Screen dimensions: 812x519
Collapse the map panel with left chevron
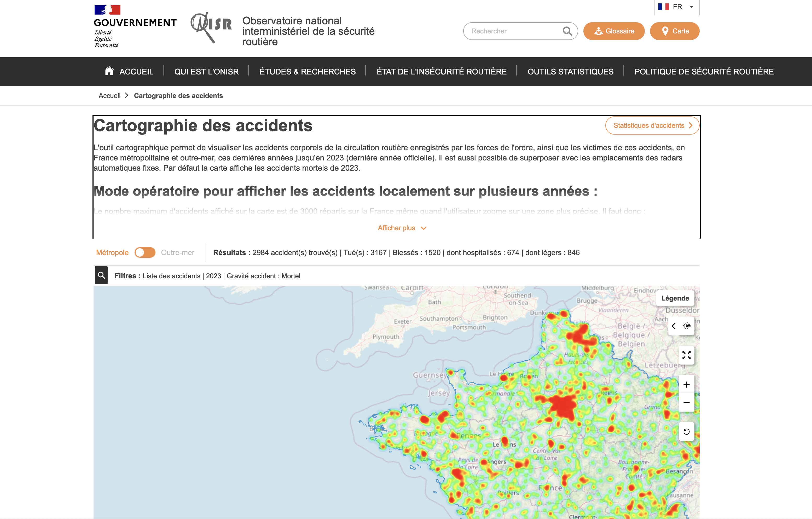coord(674,326)
